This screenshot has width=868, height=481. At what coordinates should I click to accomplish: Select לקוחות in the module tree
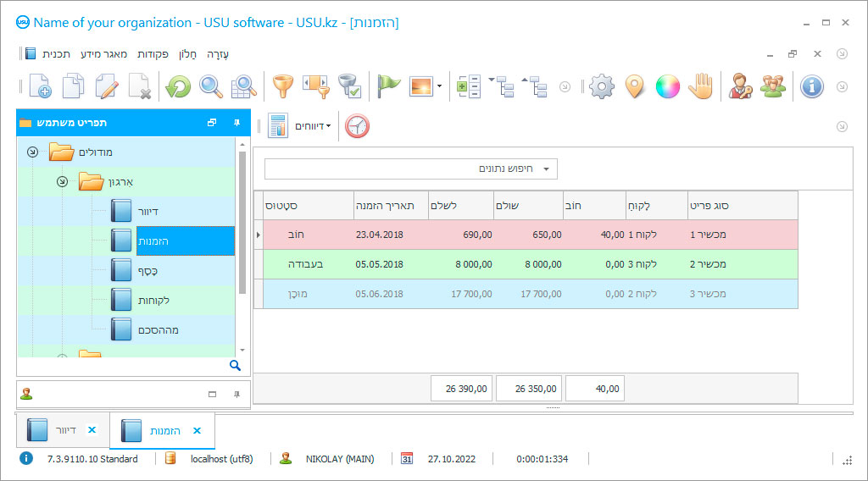tap(153, 301)
